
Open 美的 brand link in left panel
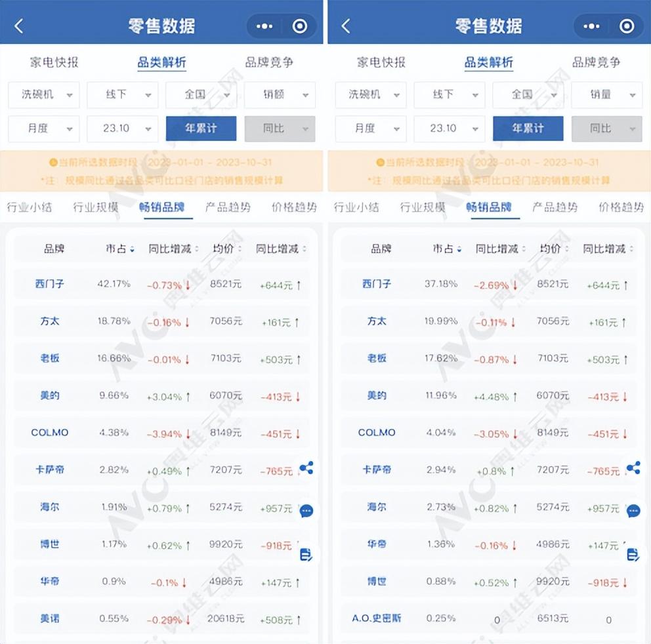pyautogui.click(x=50, y=395)
